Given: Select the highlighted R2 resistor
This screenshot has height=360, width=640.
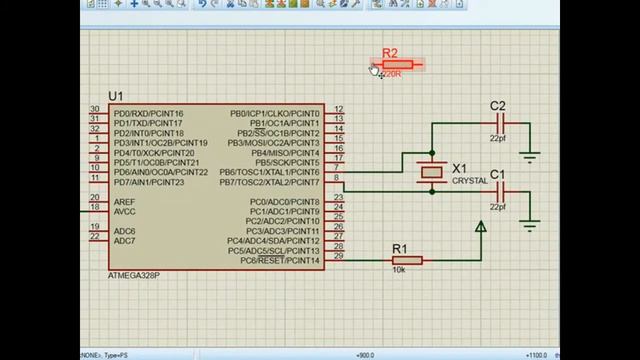Looking at the screenshot, I should pos(398,64).
